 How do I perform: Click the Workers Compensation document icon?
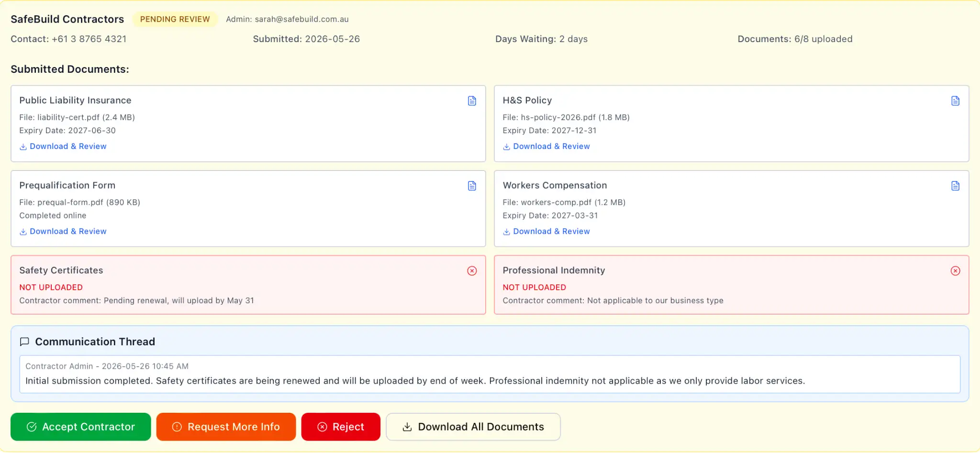[x=955, y=186]
